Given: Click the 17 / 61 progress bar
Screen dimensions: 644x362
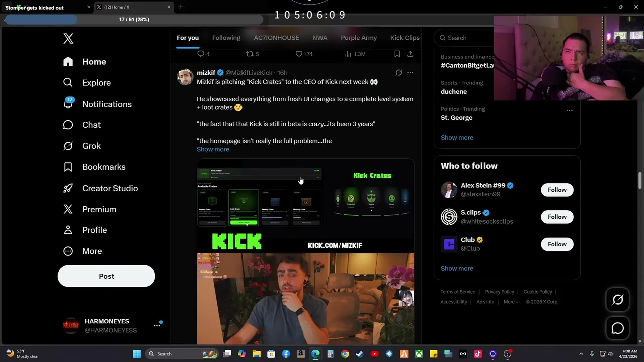Looking at the screenshot, I should (x=134, y=19).
